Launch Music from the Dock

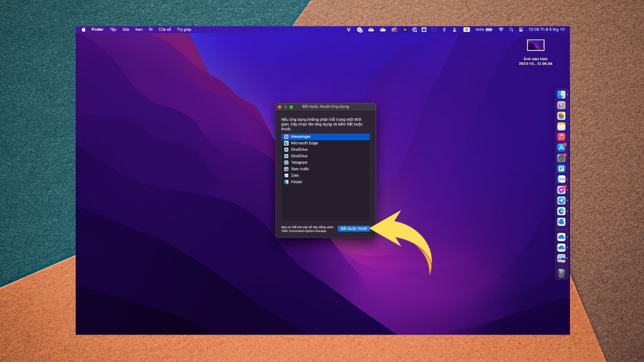pyautogui.click(x=561, y=137)
